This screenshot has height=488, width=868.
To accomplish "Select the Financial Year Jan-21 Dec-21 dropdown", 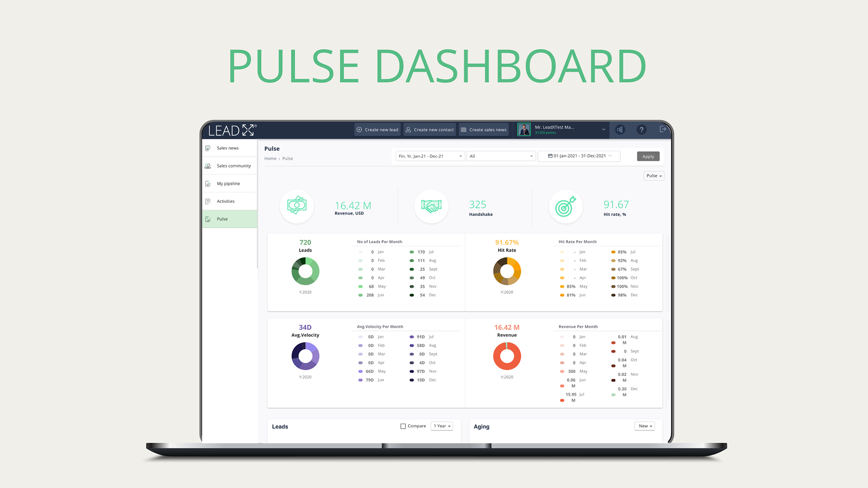I will point(429,156).
